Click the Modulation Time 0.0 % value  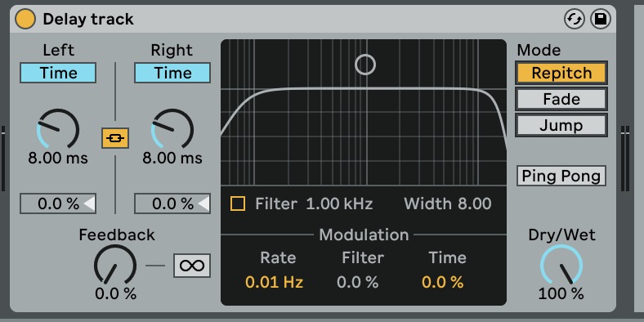[442, 282]
